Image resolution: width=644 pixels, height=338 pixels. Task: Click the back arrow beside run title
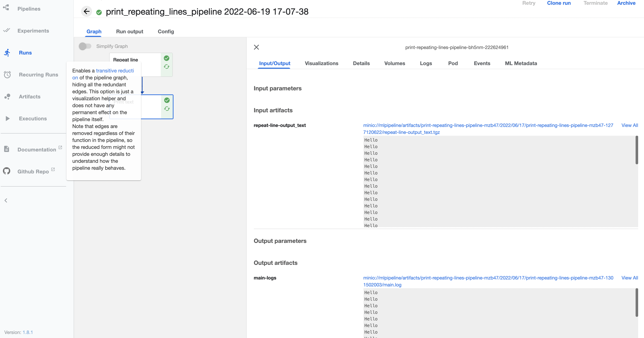coord(87,12)
